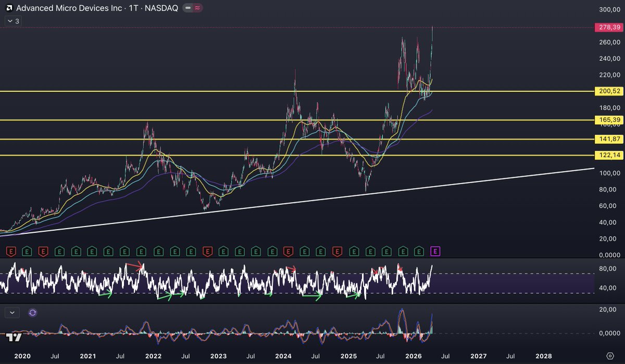Click the 220,00 price scale value

click(609, 75)
